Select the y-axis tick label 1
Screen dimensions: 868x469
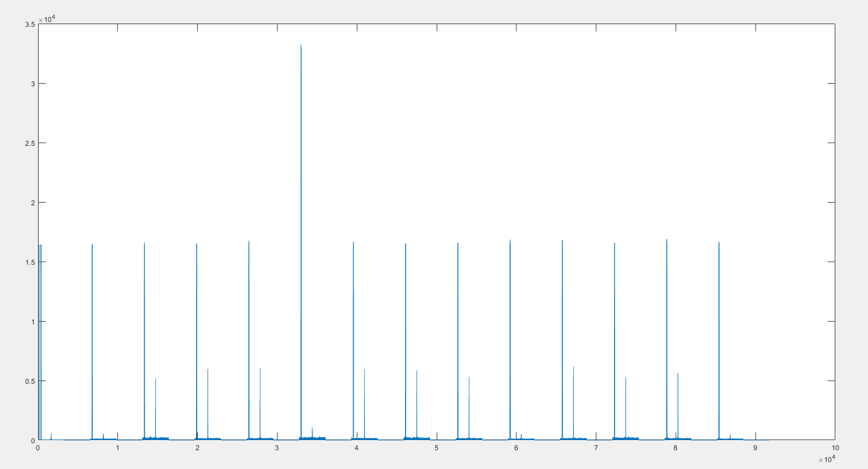click(x=33, y=322)
